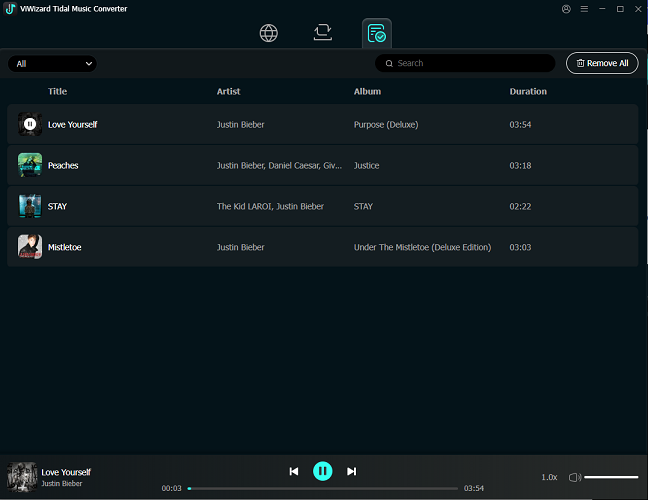The height and width of the screenshot is (500, 648).
Task: Click the playback progress bar
Action: [323, 488]
